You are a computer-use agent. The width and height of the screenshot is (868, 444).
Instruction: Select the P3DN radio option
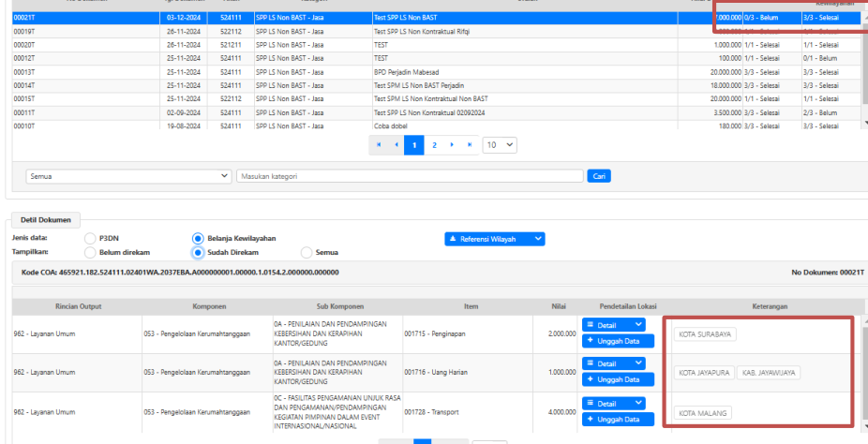pos(91,239)
